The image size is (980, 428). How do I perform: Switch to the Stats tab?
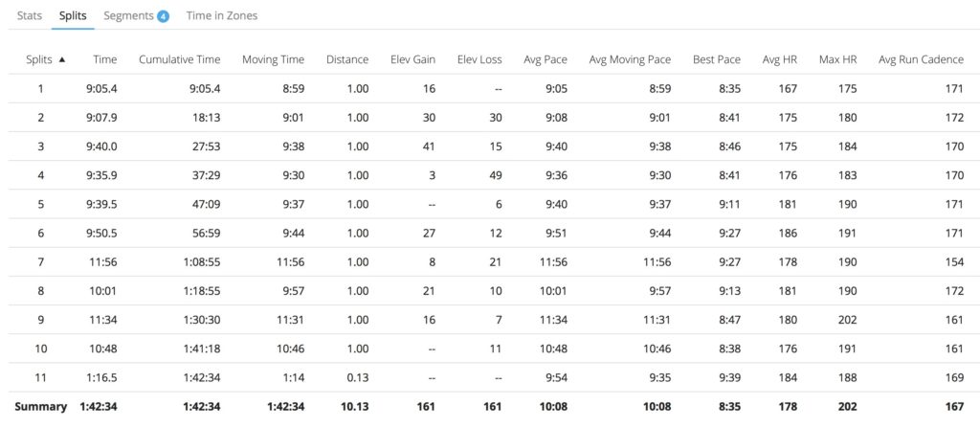[30, 15]
